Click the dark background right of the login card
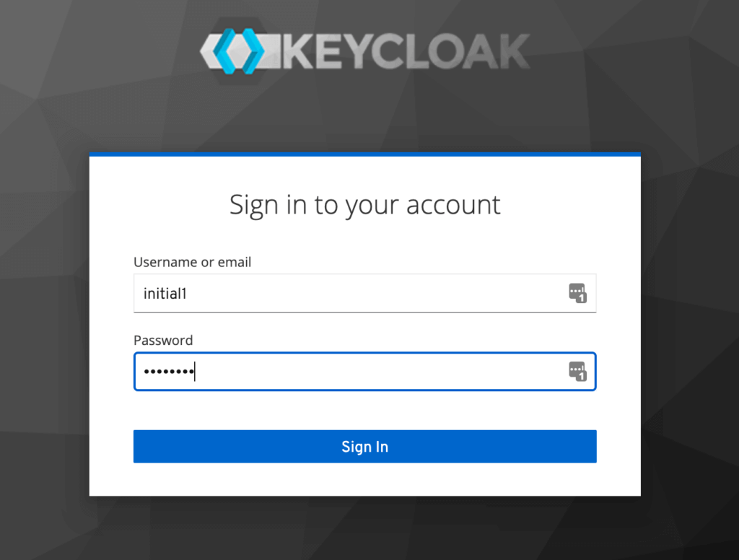739x560 pixels. (x=690, y=325)
